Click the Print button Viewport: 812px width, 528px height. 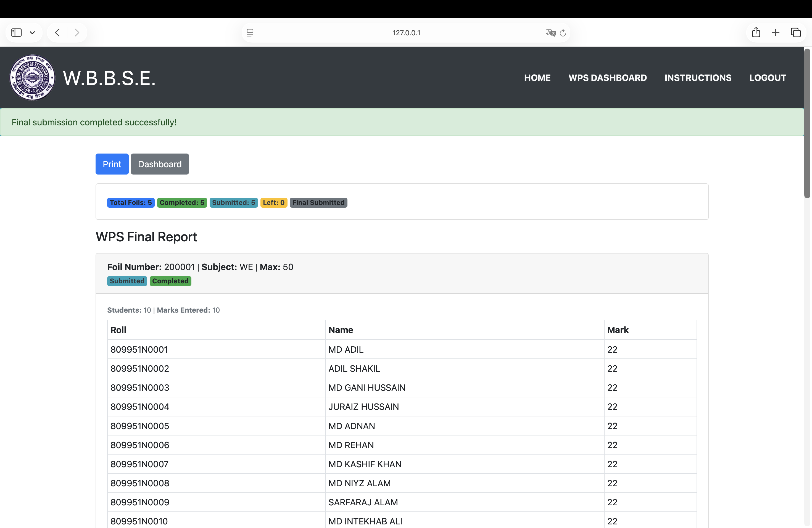coord(112,164)
